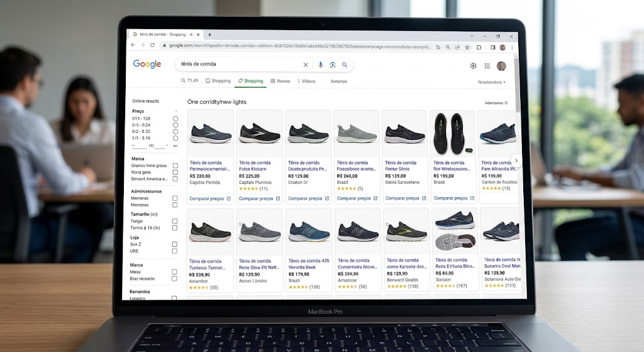
Task: Switch to the Videos tab
Action: click(x=306, y=81)
